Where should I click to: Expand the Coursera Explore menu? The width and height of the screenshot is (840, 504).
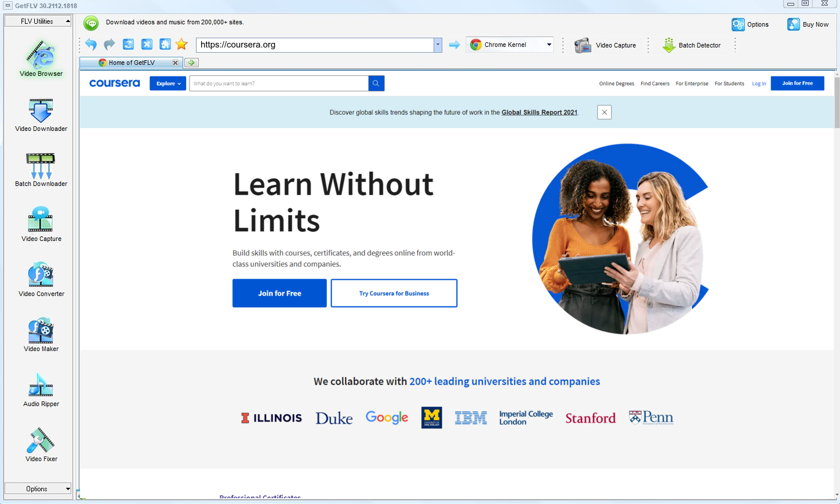[x=168, y=83]
